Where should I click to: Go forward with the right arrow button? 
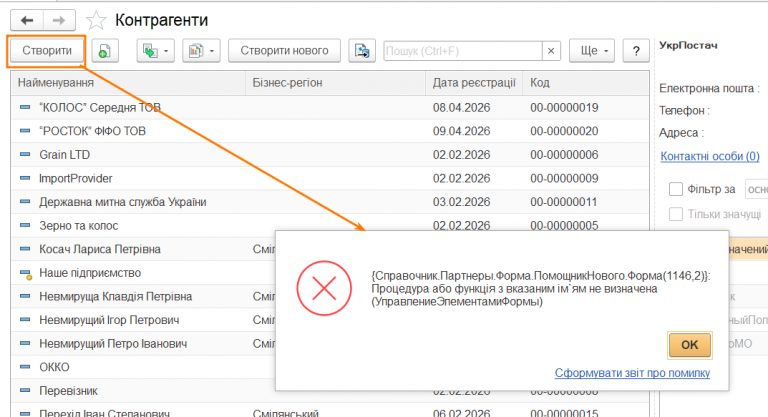tap(59, 20)
